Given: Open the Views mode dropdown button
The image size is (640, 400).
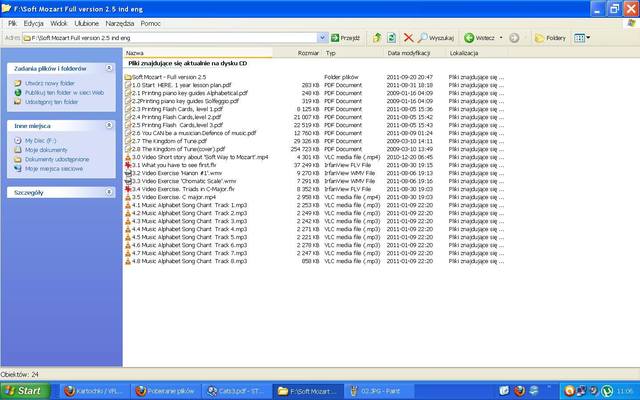Looking at the screenshot, I should point(582,38).
